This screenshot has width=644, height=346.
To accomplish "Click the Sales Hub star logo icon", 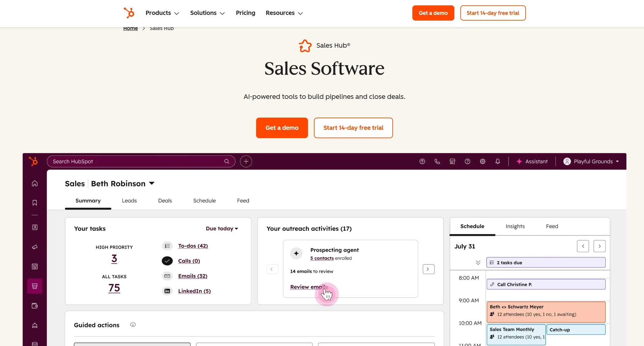I will (x=305, y=46).
